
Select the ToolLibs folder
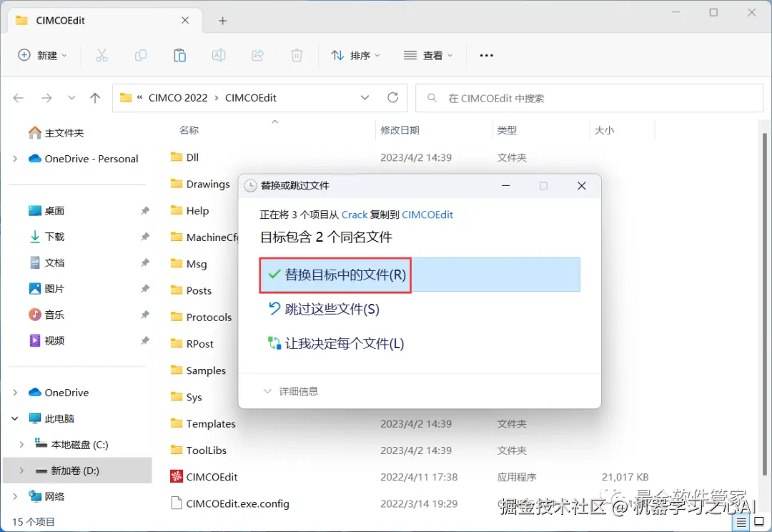199,450
